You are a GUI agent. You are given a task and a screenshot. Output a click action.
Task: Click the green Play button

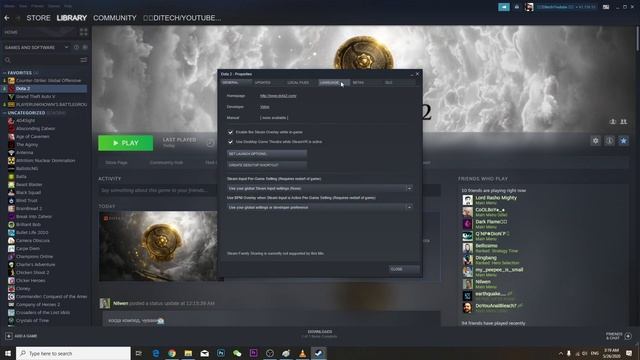pos(126,143)
